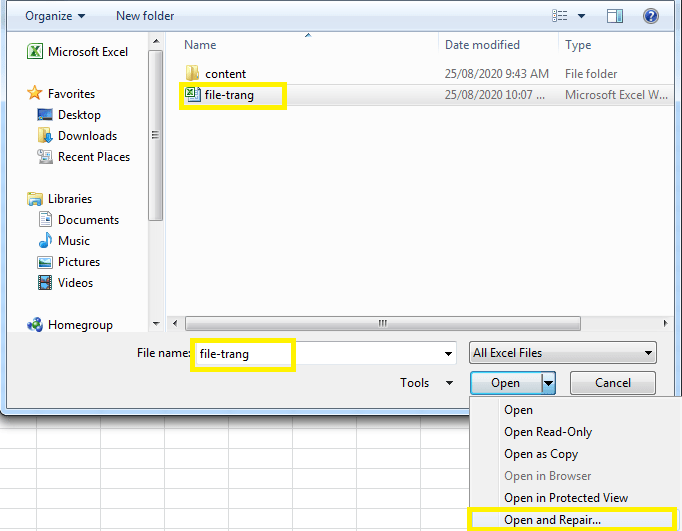The width and height of the screenshot is (682, 531).
Task: Select the Documents library label
Action: 88,220
